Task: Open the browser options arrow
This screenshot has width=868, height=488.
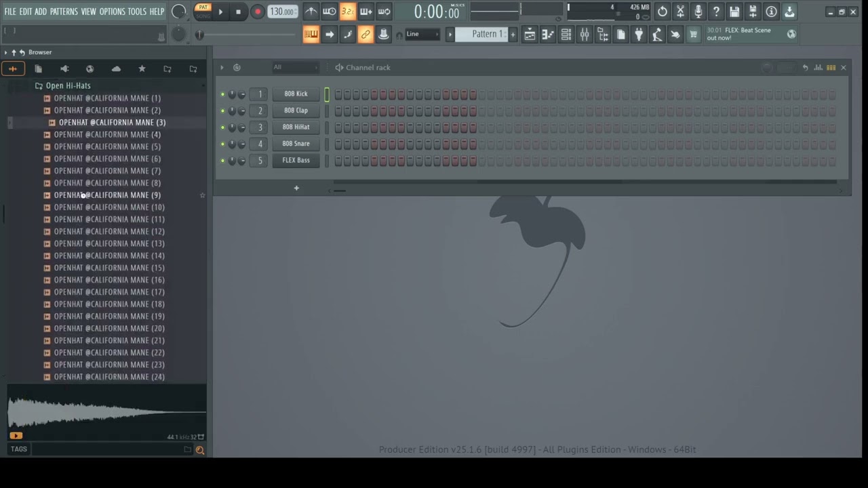Action: point(5,52)
